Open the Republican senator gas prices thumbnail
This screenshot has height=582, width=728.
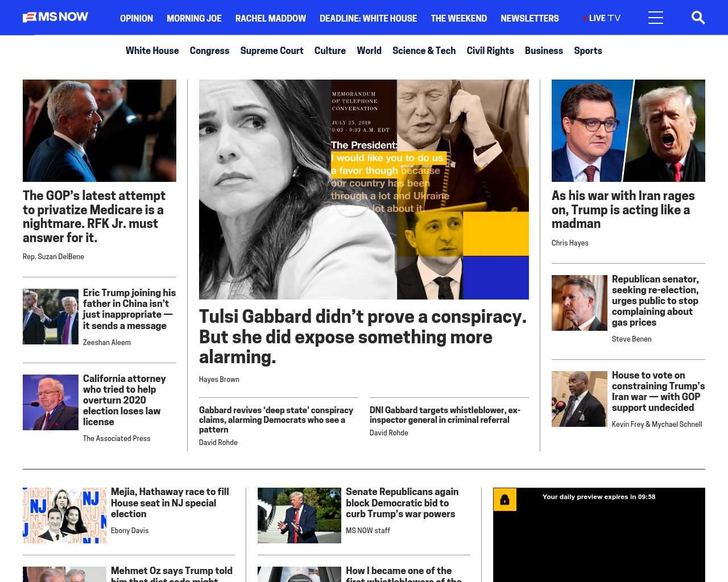click(579, 303)
